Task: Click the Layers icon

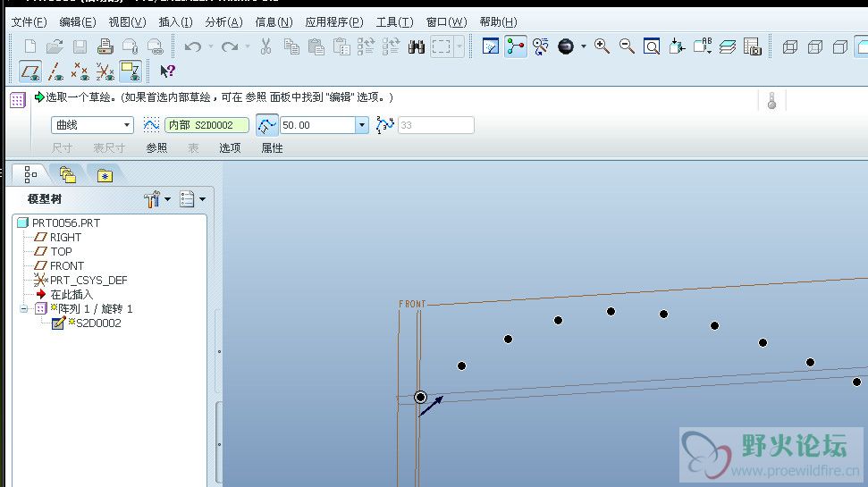Action: (x=728, y=46)
